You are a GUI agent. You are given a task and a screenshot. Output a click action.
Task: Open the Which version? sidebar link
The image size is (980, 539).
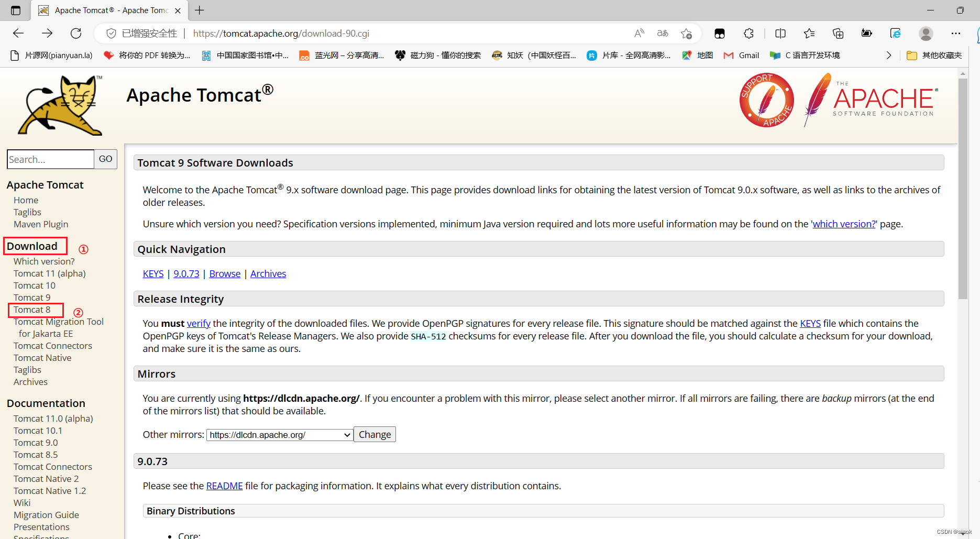[x=44, y=261]
